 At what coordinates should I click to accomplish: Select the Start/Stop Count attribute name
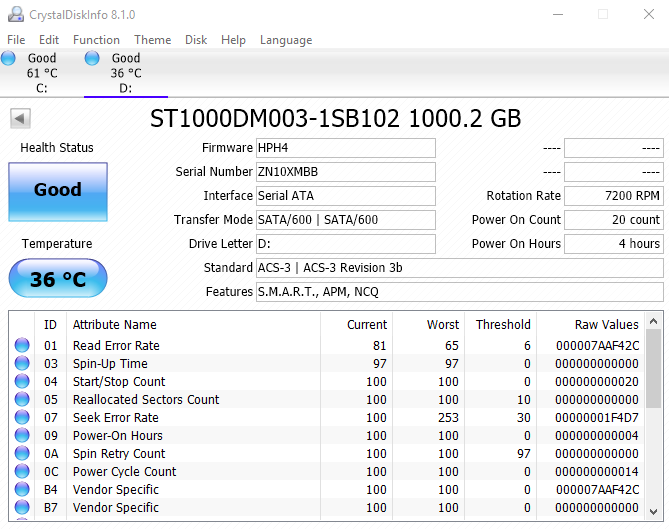(x=119, y=381)
